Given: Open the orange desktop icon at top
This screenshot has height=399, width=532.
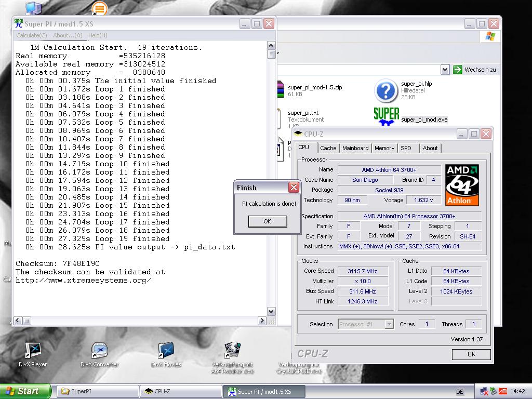Looking at the screenshot, I should point(99,8).
